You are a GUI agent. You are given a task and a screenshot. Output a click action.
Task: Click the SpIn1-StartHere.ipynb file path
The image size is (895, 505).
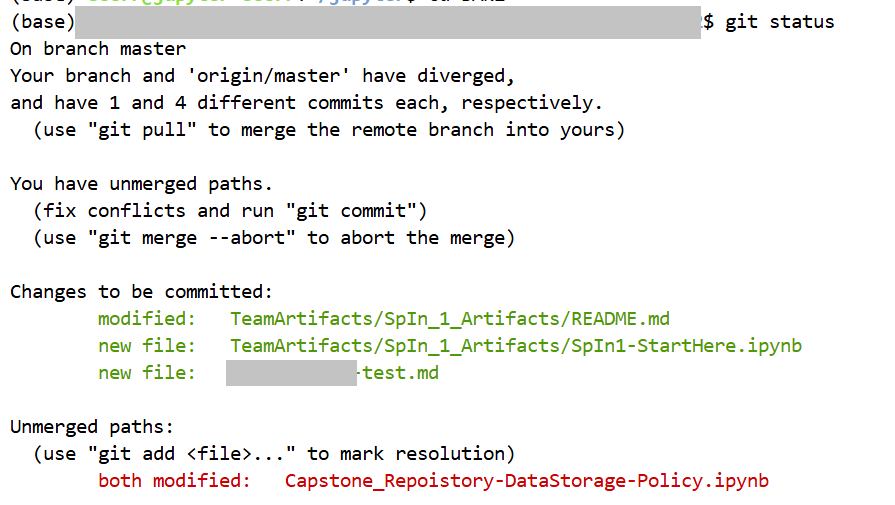(516, 346)
